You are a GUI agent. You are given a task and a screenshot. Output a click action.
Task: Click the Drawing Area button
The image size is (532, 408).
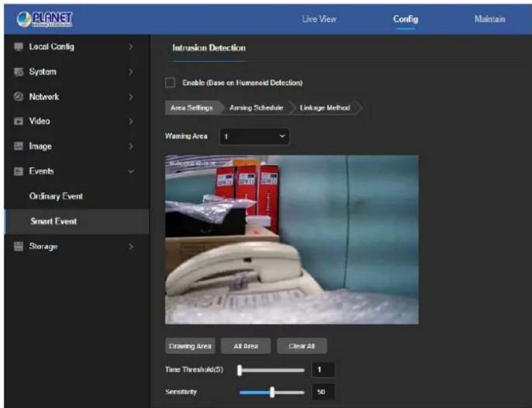tap(190, 346)
